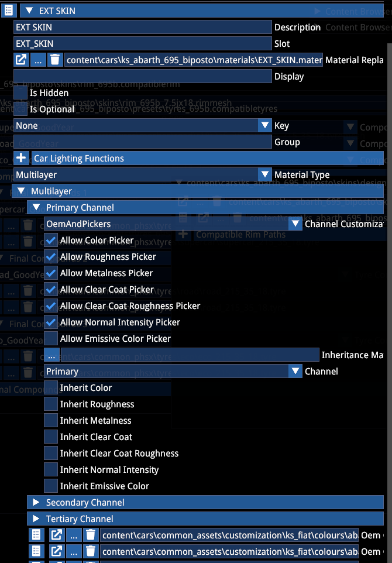
Task: Delete the second Oem colour entry
Action: click(91, 552)
